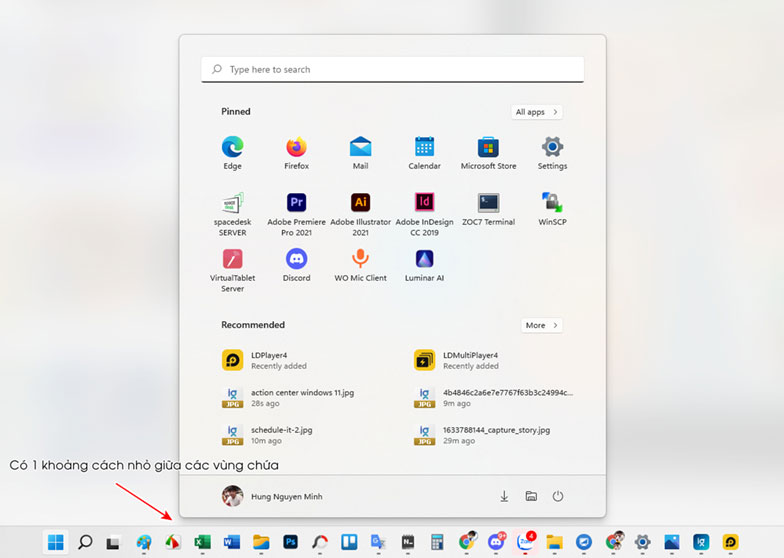Open Adobe InDesign CC 2019
This screenshot has height=558, width=784.
pos(424,214)
